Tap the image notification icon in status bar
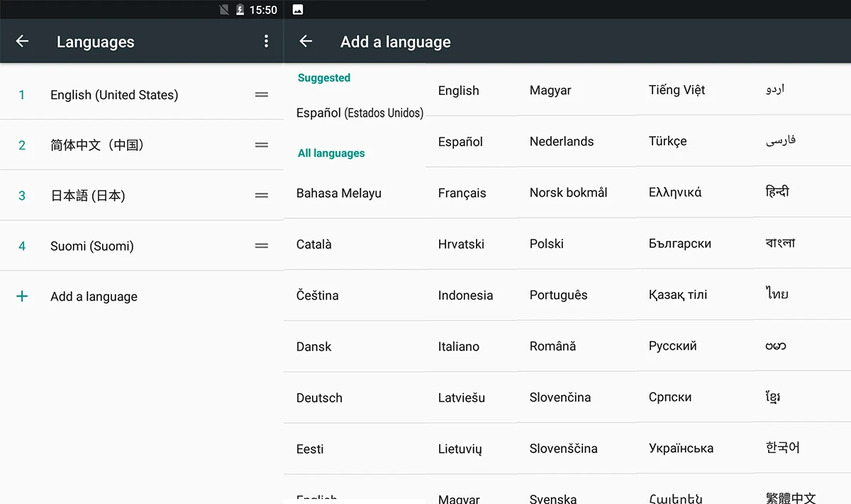 [x=298, y=9]
